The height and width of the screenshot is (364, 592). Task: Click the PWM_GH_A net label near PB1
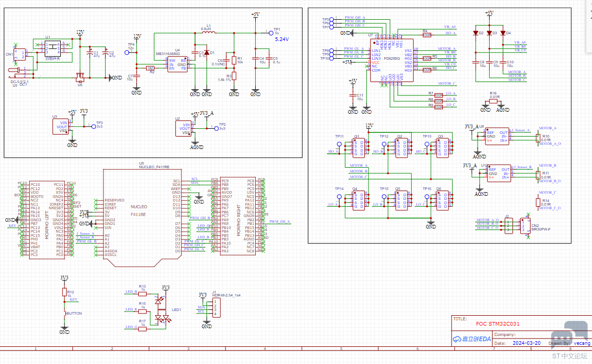(280, 222)
